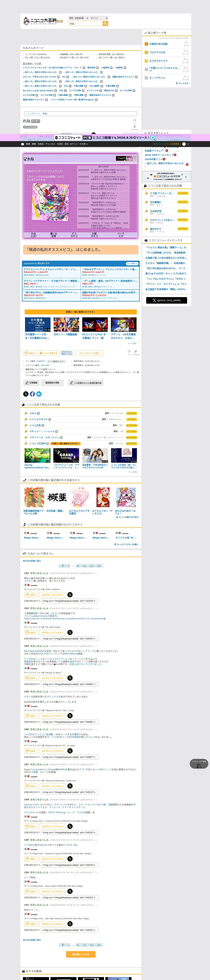Select the リンクとか profile tab
The width and height of the screenshot is (210, 980).
click(121, 235)
